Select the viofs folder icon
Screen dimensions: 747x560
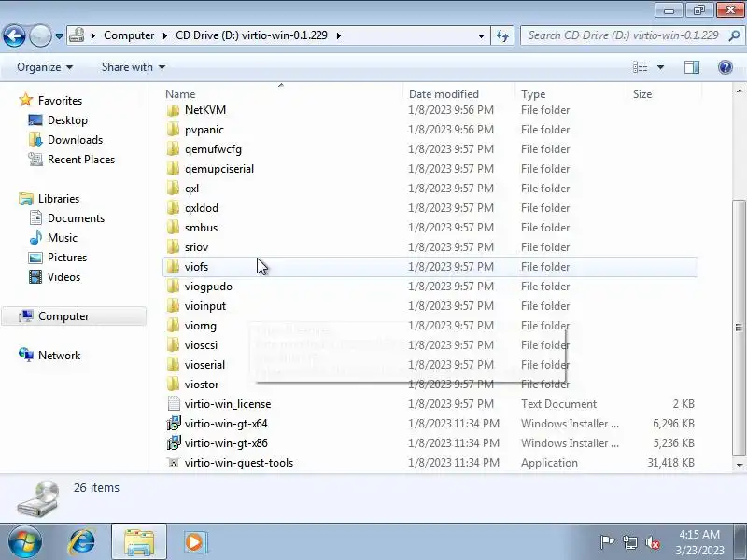point(174,267)
